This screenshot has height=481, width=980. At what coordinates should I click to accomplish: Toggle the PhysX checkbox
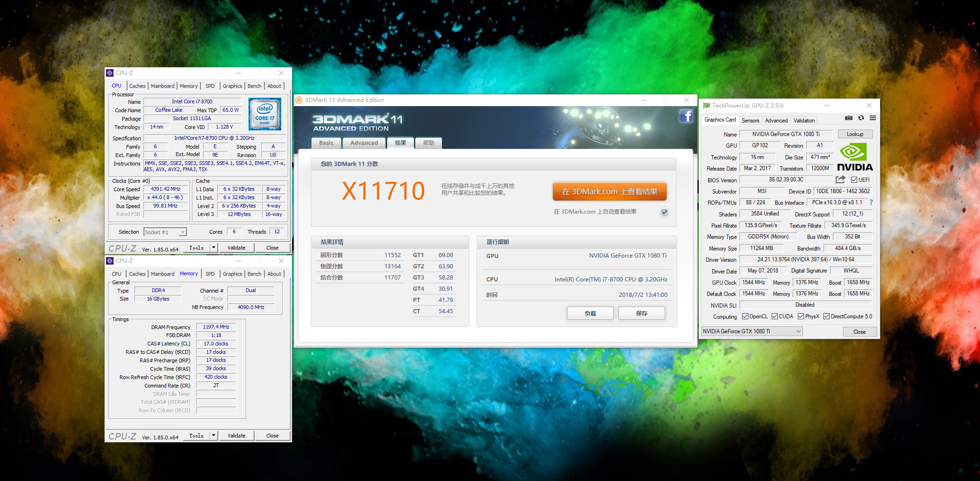pyautogui.click(x=801, y=316)
